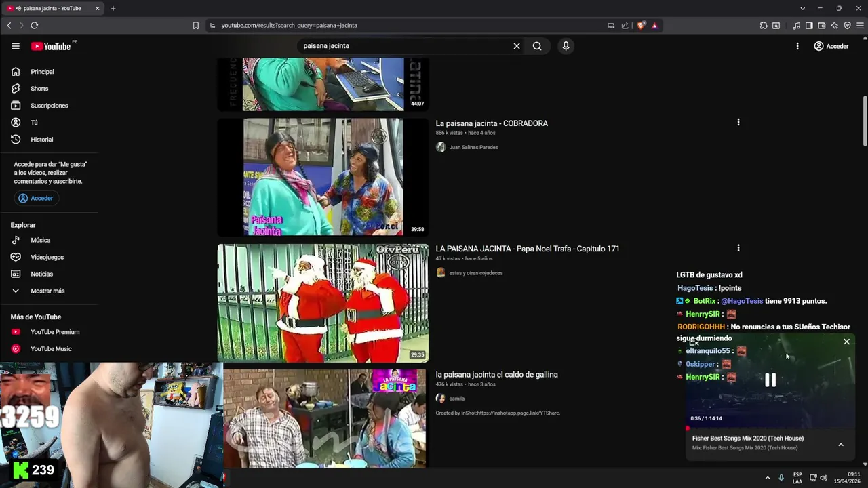Image resolution: width=868 pixels, height=488 pixels.
Task: Open the Brave Wallet icon
Action: (822, 26)
